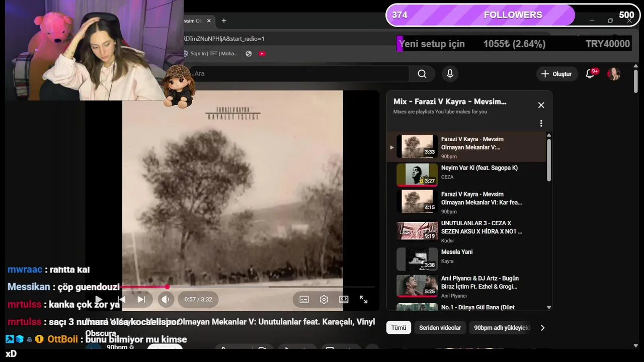Enter fullscreen on the video player
The width and height of the screenshot is (644, 362).
pyautogui.click(x=364, y=300)
